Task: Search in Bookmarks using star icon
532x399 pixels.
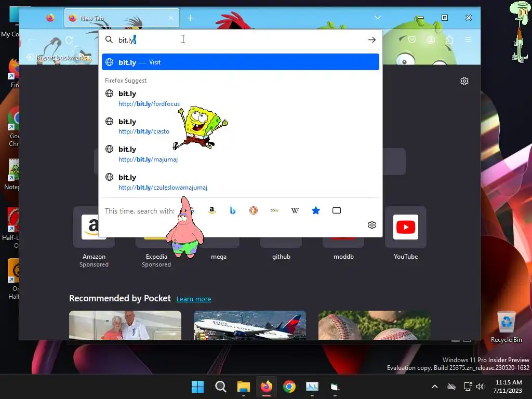Action: [x=316, y=211]
